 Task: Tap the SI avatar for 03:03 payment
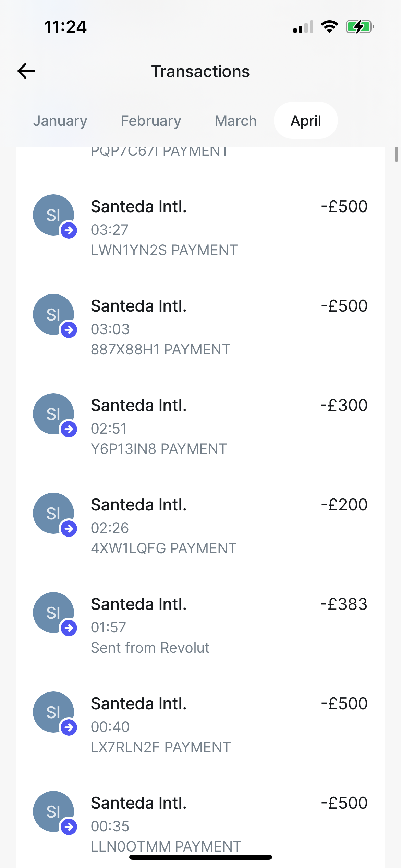point(53,314)
